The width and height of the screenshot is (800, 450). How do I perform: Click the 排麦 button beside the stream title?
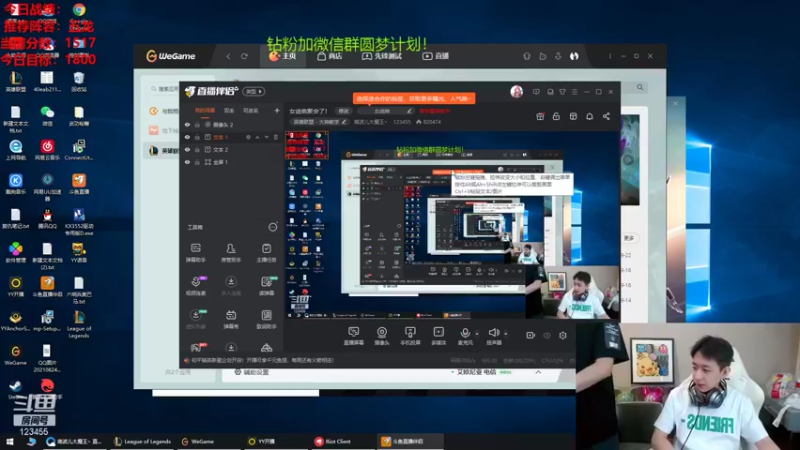tap(344, 111)
